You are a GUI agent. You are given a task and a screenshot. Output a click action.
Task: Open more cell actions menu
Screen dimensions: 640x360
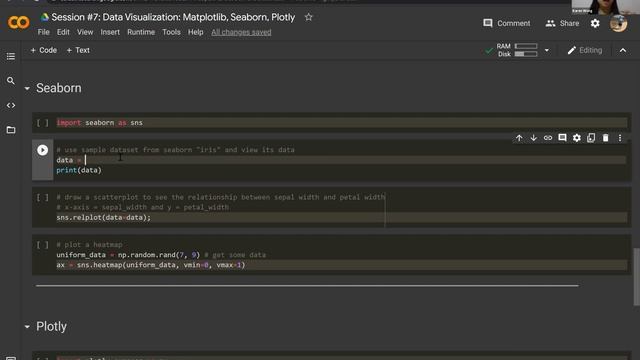tap(620, 138)
